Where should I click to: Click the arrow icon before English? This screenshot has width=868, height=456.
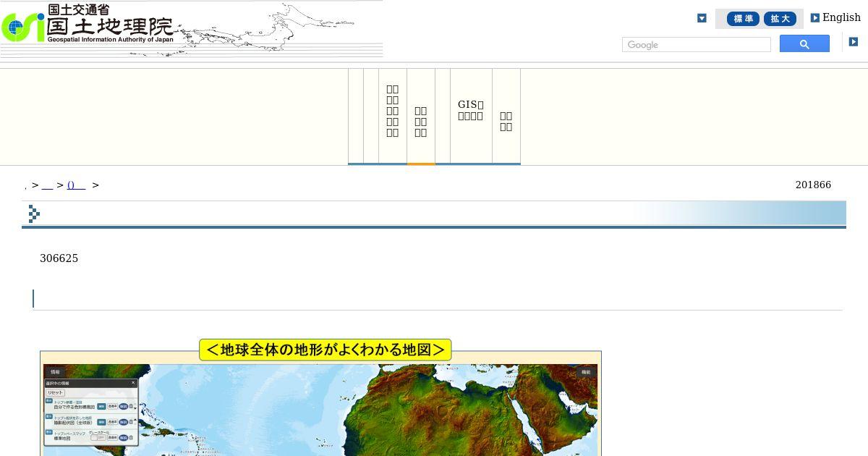815,18
